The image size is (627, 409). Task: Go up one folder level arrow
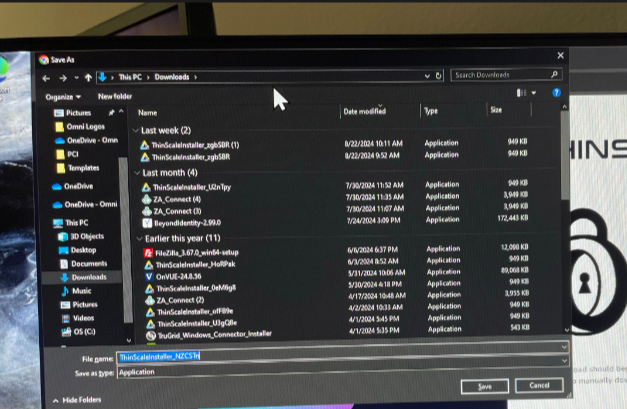coord(88,78)
